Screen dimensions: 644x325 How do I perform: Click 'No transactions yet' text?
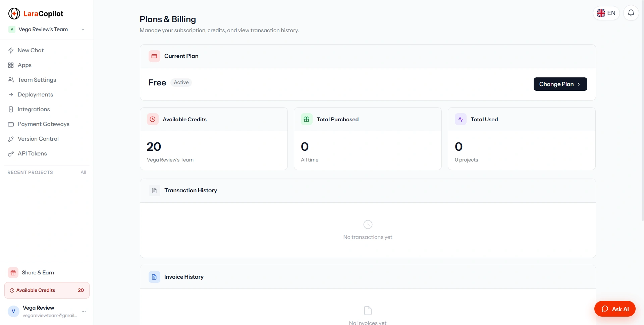[368, 237]
